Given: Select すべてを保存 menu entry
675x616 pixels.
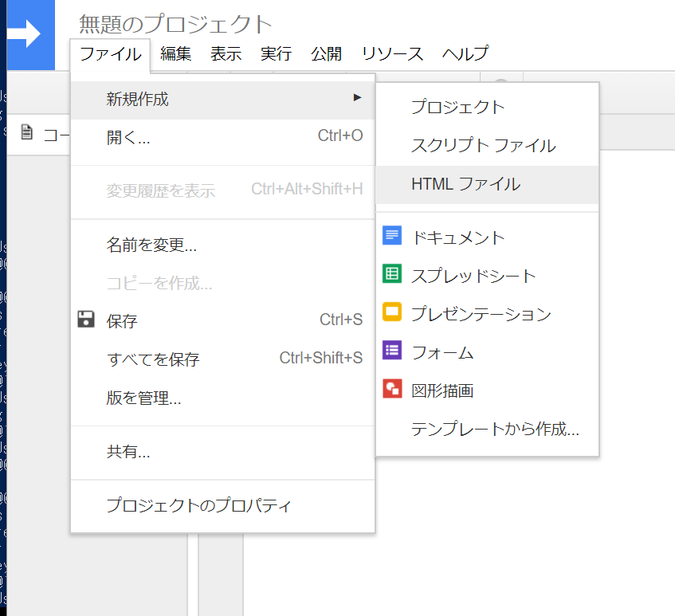Looking at the screenshot, I should coord(223,360).
